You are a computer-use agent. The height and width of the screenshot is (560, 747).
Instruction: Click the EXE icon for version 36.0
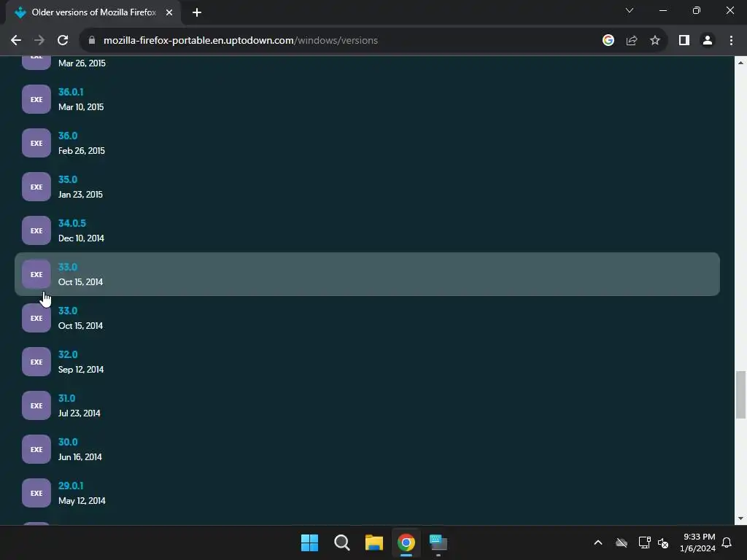click(36, 143)
